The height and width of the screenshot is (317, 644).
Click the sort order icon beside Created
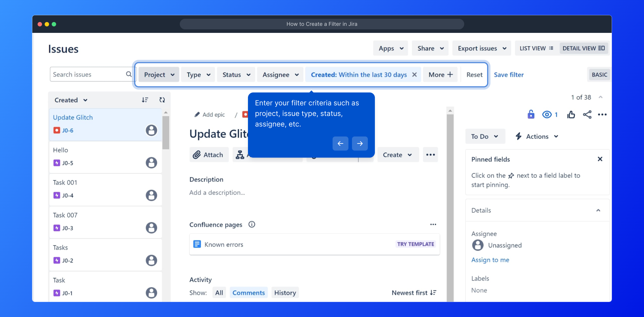click(145, 100)
